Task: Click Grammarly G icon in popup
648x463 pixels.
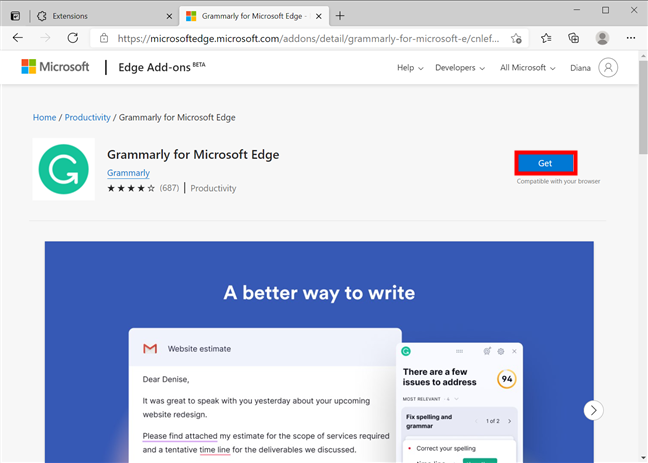Action: pos(406,351)
